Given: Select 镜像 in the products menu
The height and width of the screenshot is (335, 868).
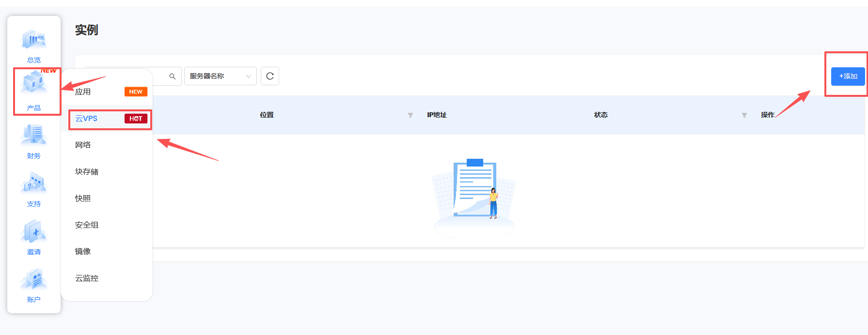Looking at the screenshot, I should 83,252.
